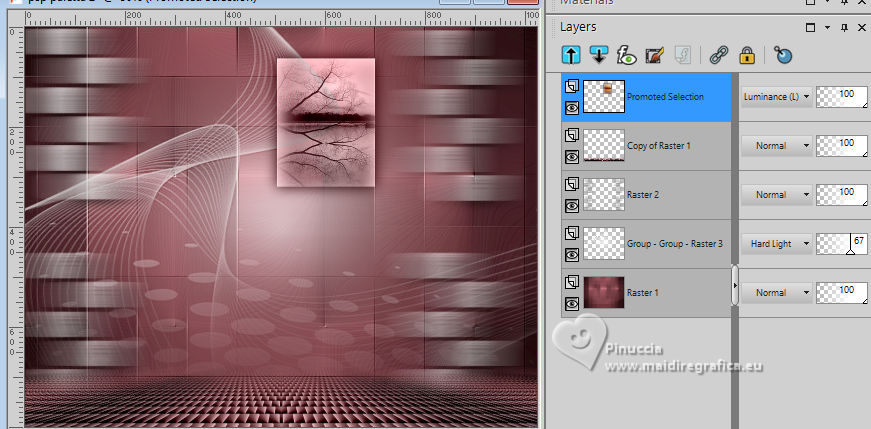
Task: Click the chain link layers icon
Action: (x=719, y=54)
